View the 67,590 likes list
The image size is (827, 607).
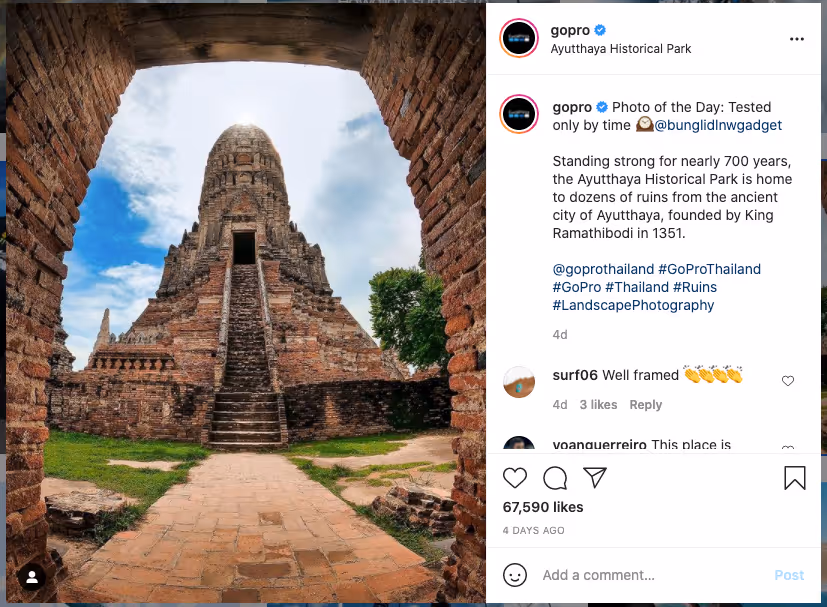coord(543,507)
